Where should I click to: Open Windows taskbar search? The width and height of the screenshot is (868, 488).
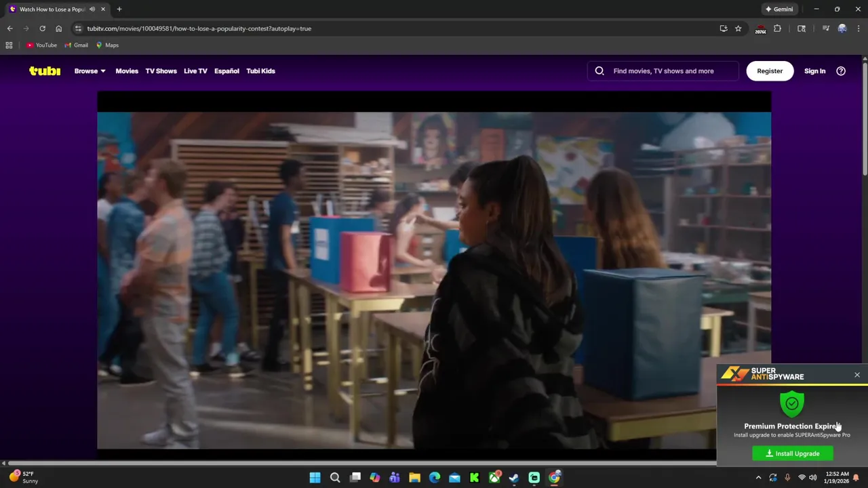(x=335, y=477)
